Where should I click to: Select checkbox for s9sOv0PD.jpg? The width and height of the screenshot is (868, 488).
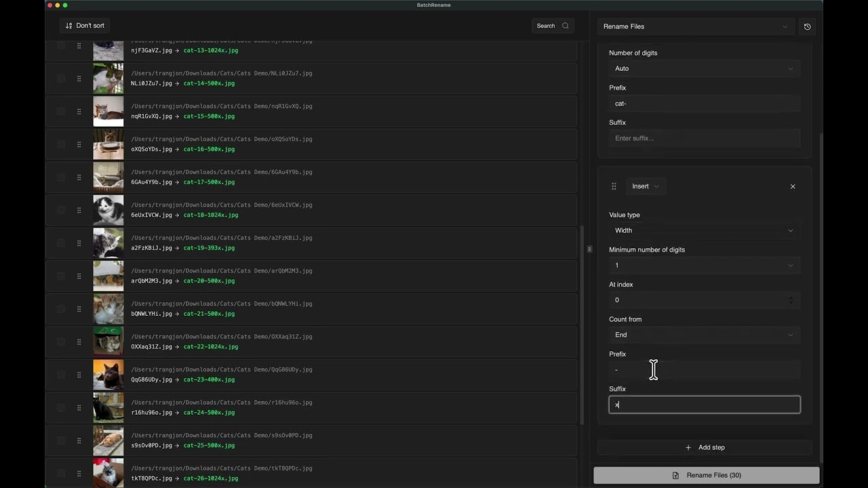61,441
